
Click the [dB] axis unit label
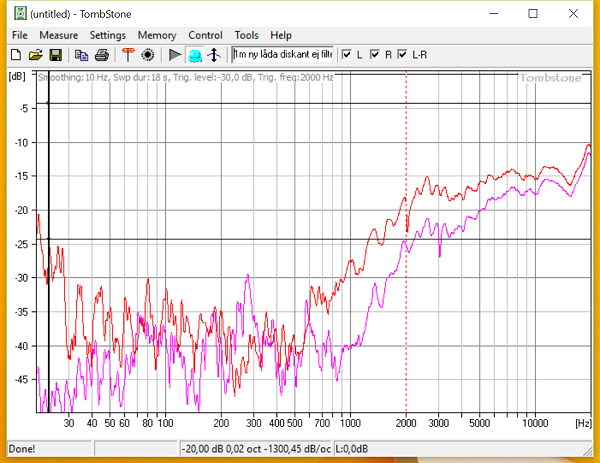click(17, 76)
